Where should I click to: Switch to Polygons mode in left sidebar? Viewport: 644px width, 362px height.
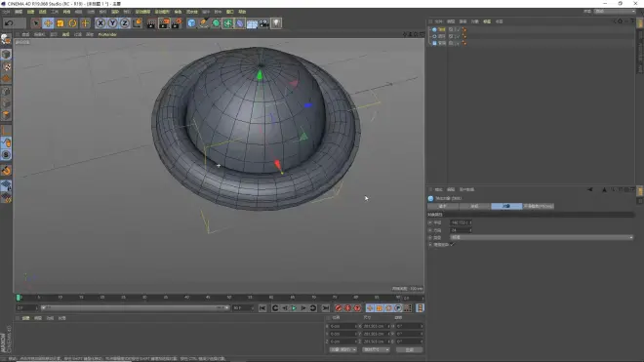coord(6,115)
